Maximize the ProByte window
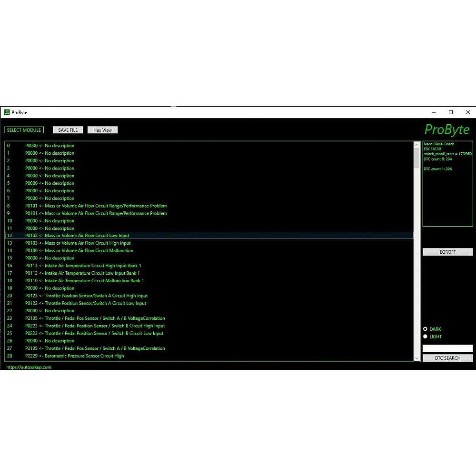Image resolution: width=476 pixels, height=476 pixels. click(451, 112)
